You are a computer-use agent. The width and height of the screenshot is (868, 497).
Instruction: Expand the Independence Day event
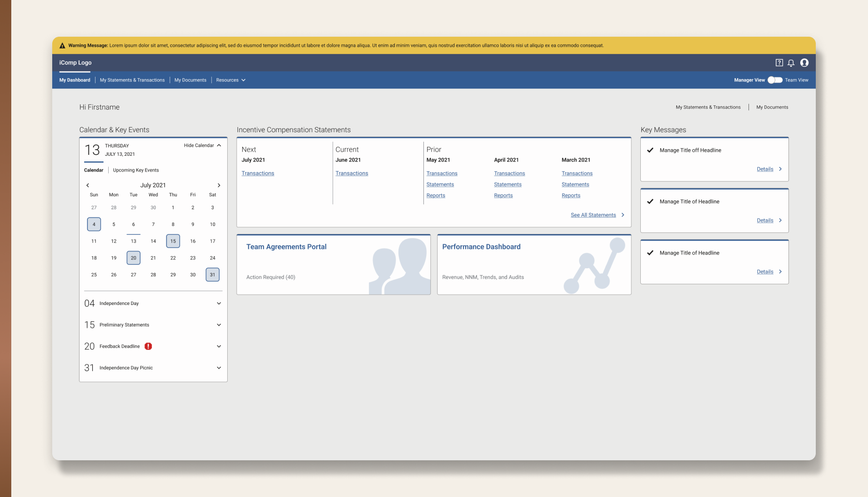(x=219, y=304)
